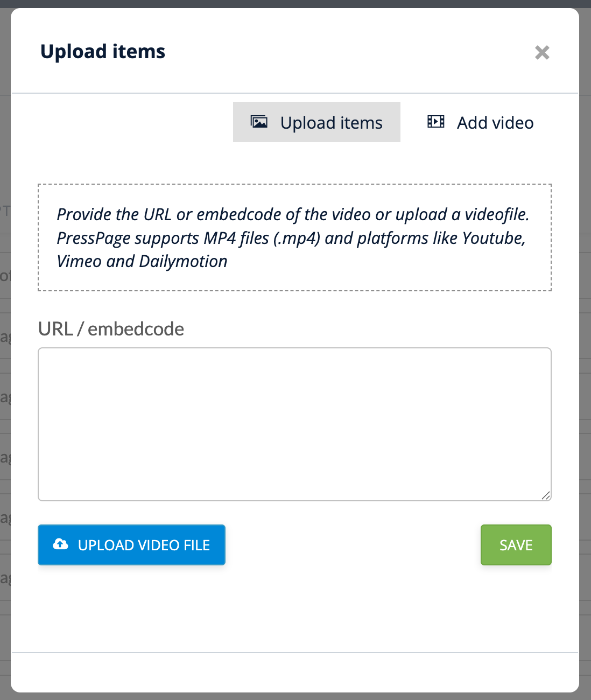Close the Upload items dialog
The width and height of the screenshot is (591, 700).
click(542, 52)
